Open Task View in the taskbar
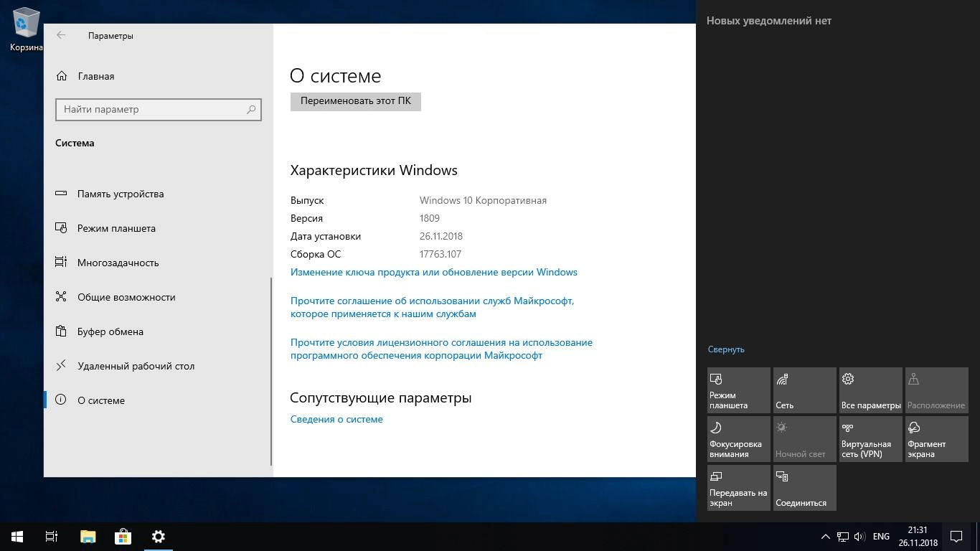This screenshot has height=551, width=980. click(x=52, y=537)
